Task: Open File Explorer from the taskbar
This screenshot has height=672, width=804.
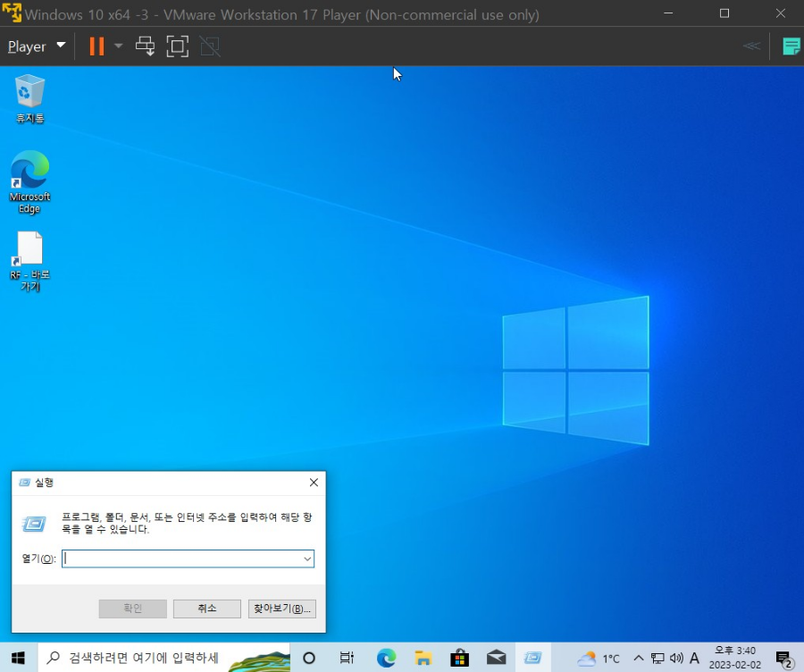Action: click(423, 658)
